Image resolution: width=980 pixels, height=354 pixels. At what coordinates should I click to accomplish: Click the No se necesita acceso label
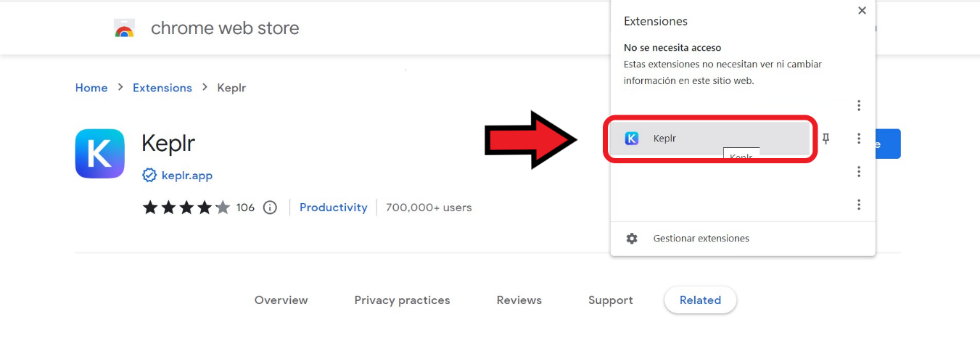click(x=672, y=48)
